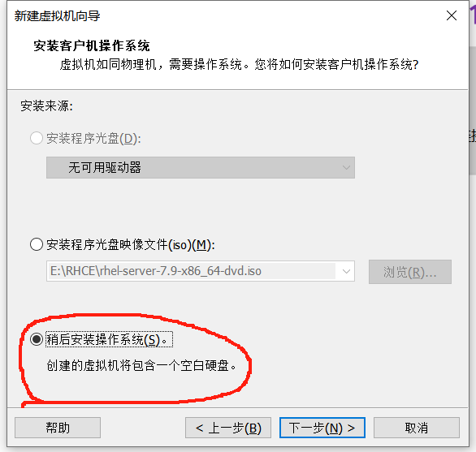476x452 pixels.
Task: Click the rhel-server-7.9 ISO path field
Action: tap(192, 271)
